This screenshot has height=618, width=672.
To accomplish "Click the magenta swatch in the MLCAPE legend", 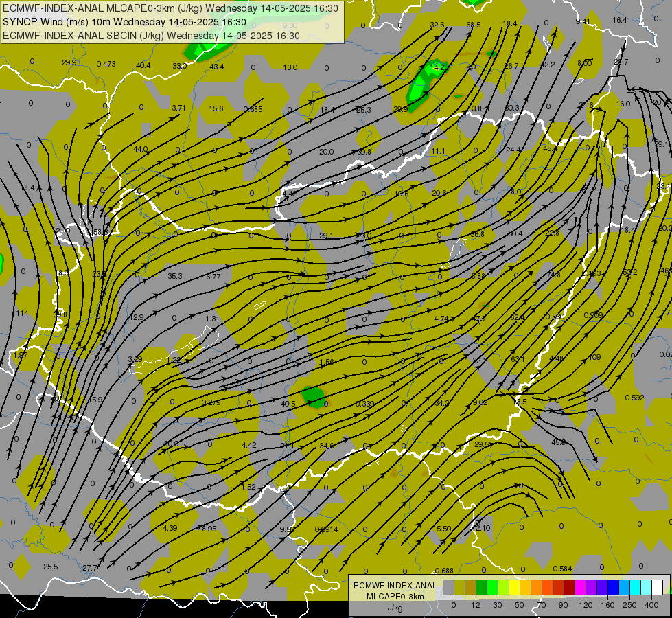I will tap(580, 588).
